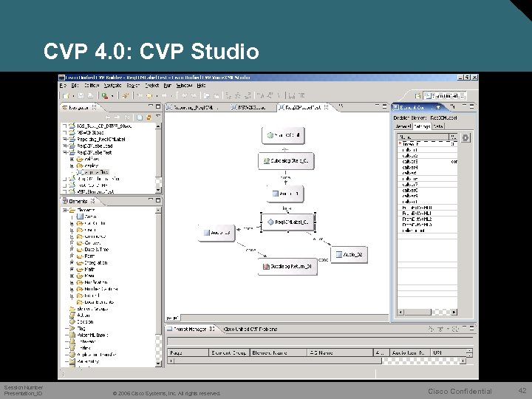
Task: Click Navigator scrollbar down arrow
Action: tap(158, 191)
